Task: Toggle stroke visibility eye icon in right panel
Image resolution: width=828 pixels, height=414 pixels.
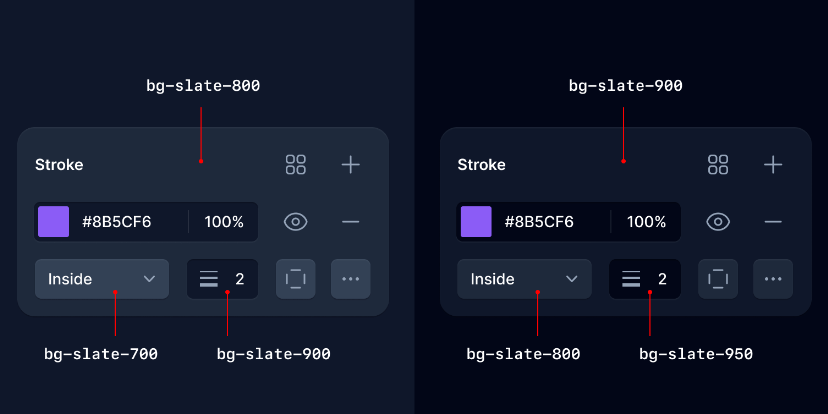Action: point(717,222)
